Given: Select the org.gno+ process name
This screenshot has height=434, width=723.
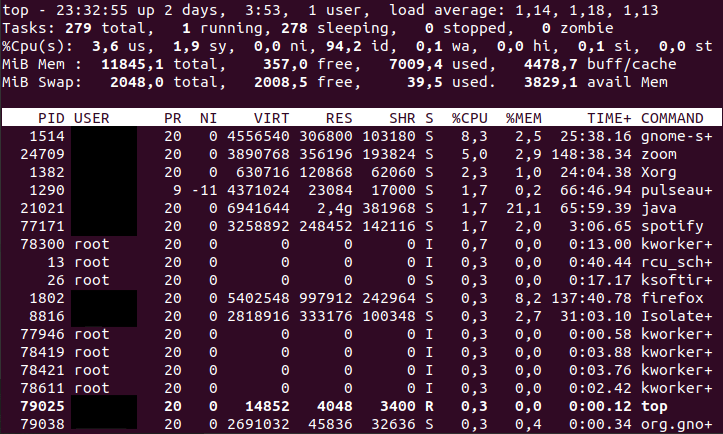Looking at the screenshot, I should [x=677, y=424].
